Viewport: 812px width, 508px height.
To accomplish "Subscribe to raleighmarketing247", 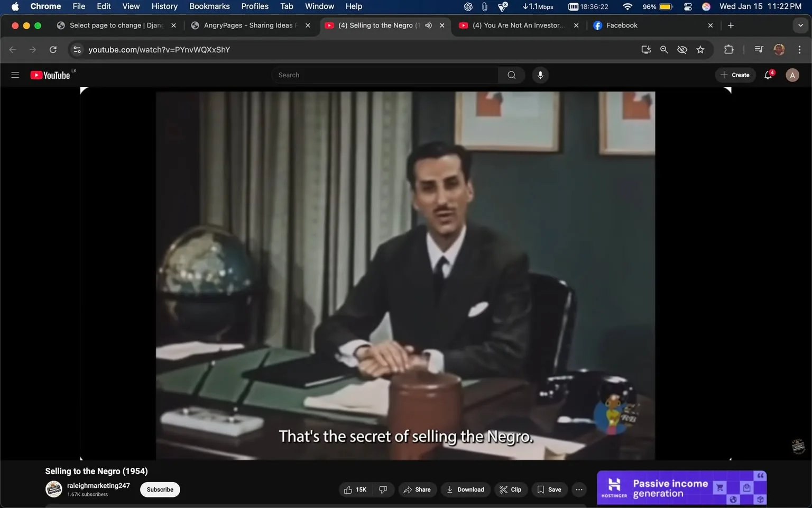I will [159, 489].
